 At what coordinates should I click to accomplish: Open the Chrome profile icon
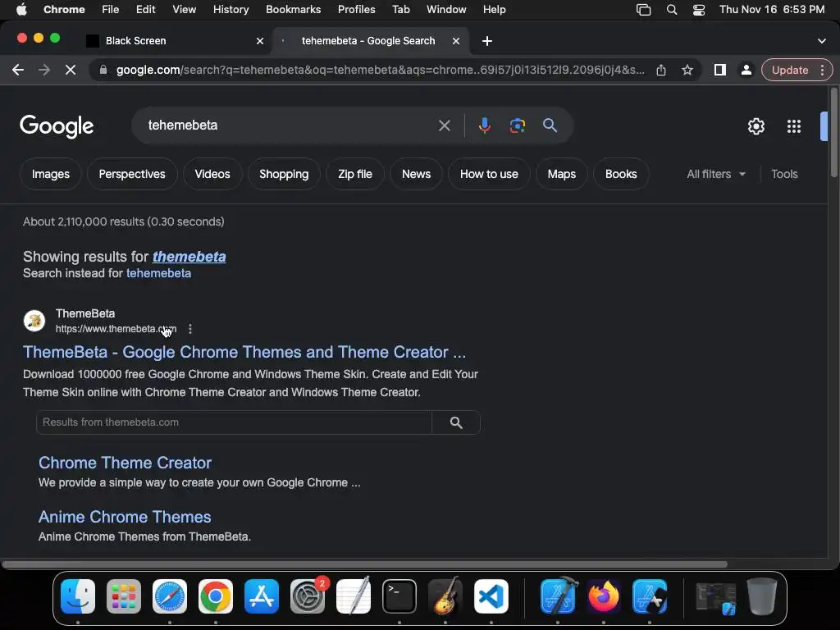tap(746, 70)
